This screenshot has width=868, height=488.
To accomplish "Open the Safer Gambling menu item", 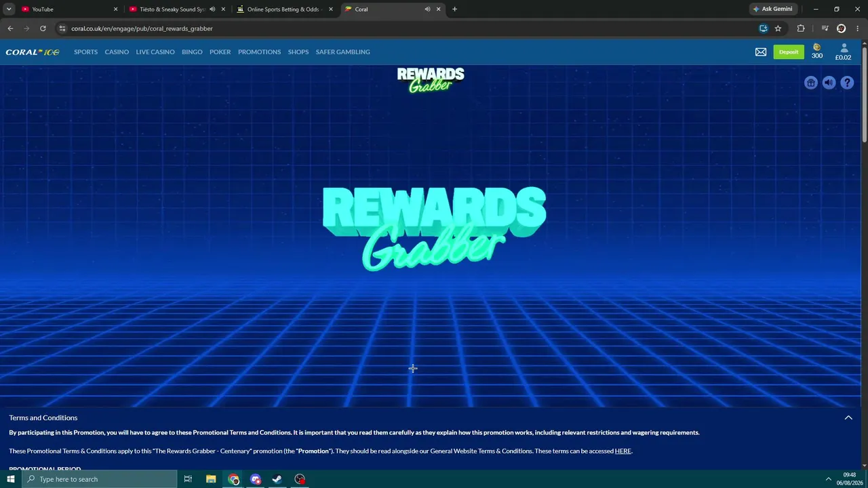I will [343, 52].
